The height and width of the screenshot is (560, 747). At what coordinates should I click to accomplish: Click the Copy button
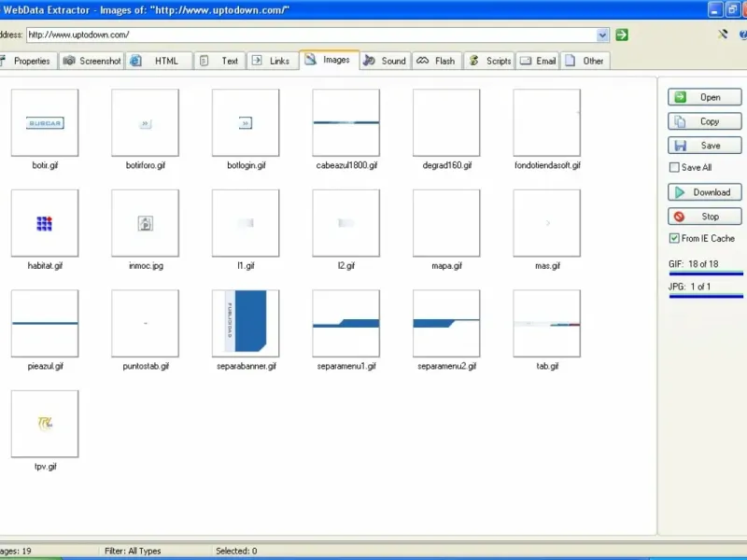[705, 121]
